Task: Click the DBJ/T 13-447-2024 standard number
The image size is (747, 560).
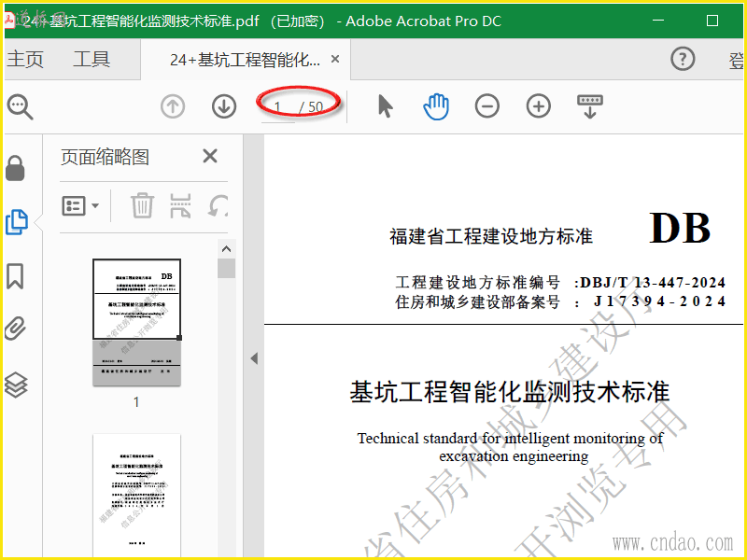Action: pos(652,283)
